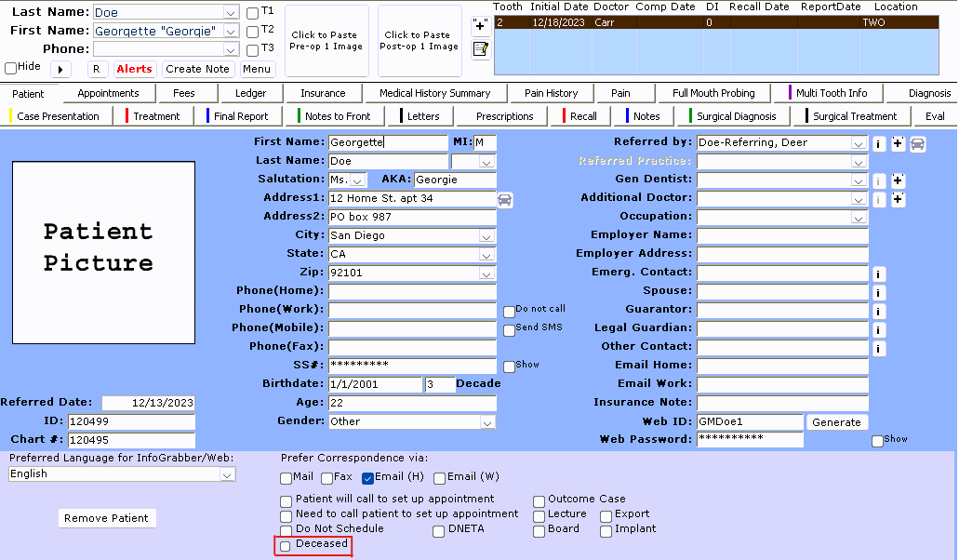The image size is (959, 560).
Task: Click the car icon next to Address1
Action: point(504,198)
